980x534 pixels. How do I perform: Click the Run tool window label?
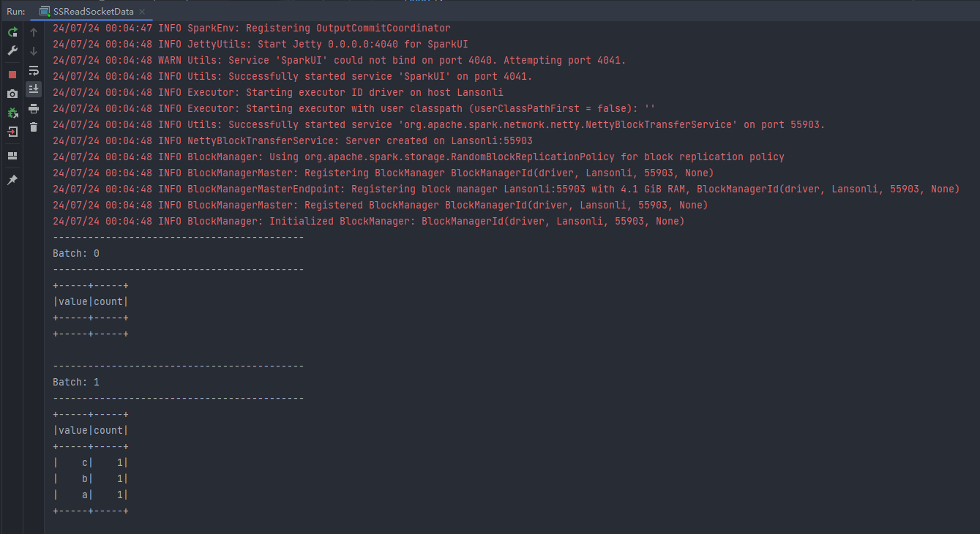[x=16, y=12]
